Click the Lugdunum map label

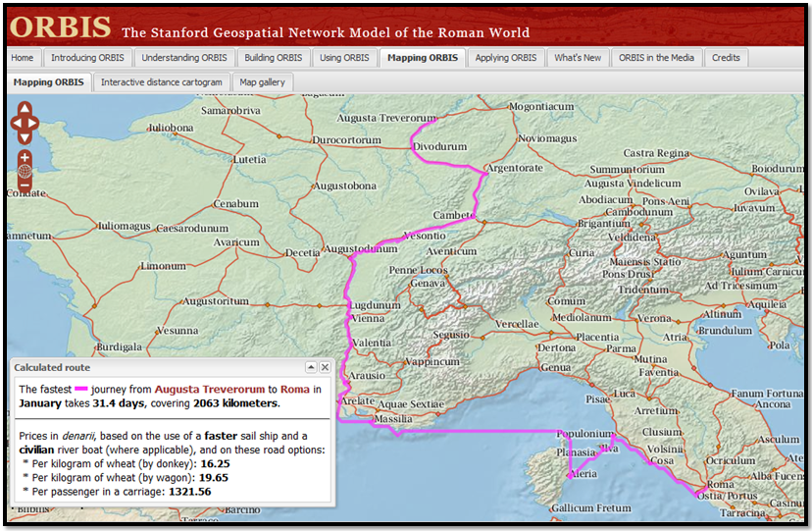375,305
